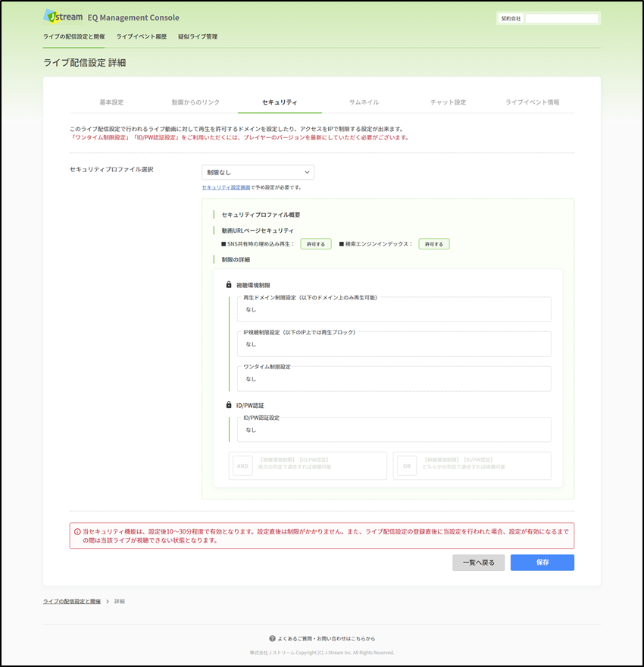Click the 動画URLページセキュリティ heading

point(258,230)
